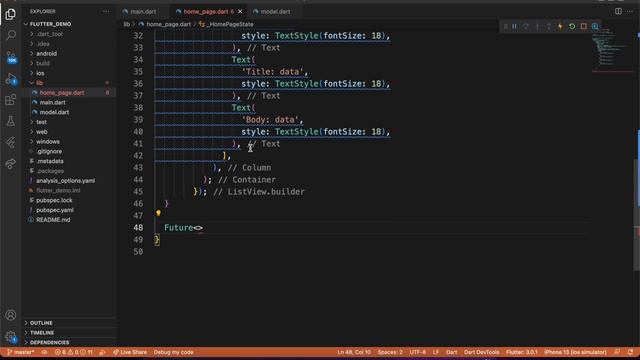This screenshot has width=640, height=360.
Task: Click the master branch status item
Action: (x=20, y=352)
